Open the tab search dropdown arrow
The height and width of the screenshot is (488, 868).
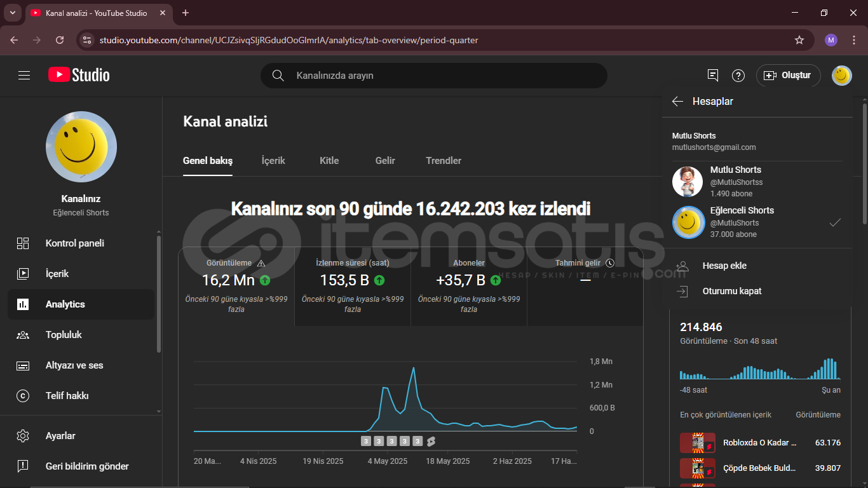click(x=12, y=13)
